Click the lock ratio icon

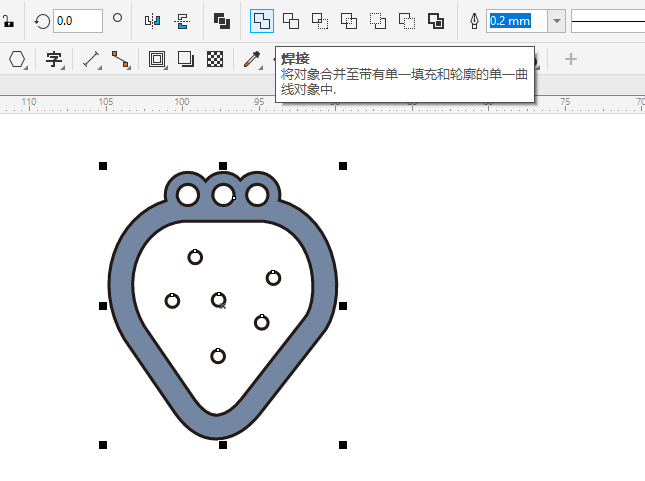coord(8,21)
